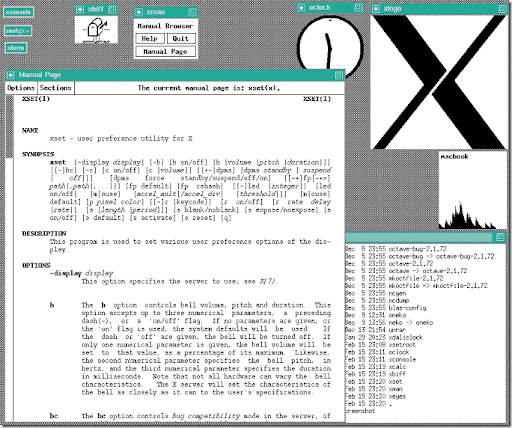Open the xlogo window menu icon

tap(376, 9)
